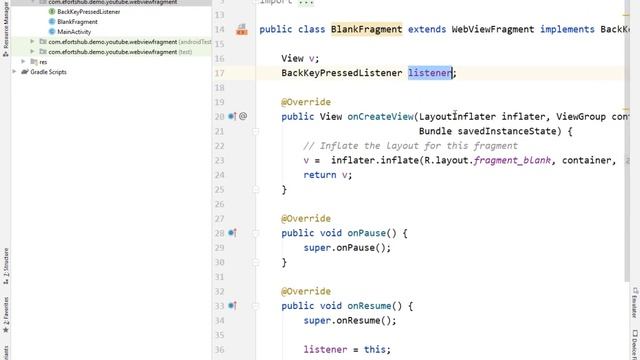Image resolution: width=640 pixels, height=360 pixels.
Task: Click the @Override annotation on line 19
Action: [x=306, y=102]
